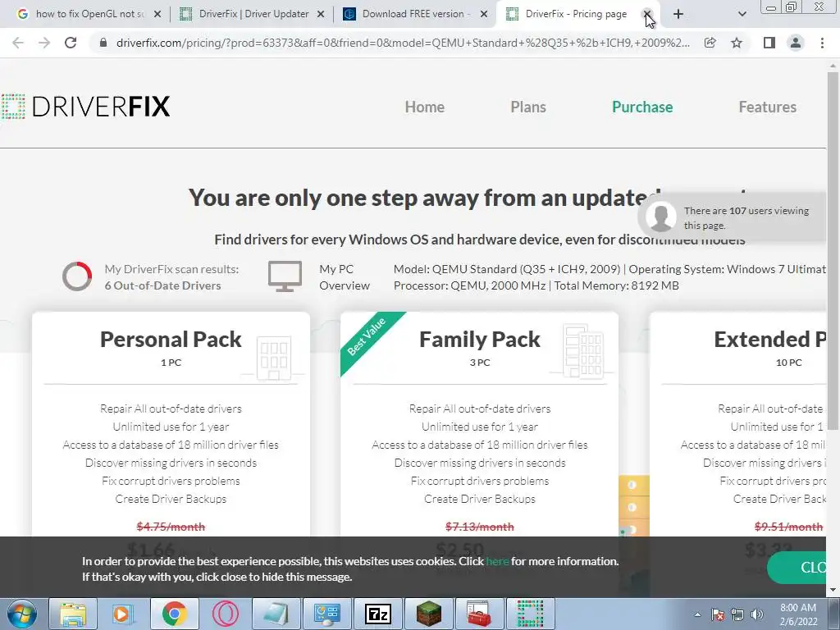Screen dimensions: 840x630
Task: Open the notepad app taskbar icon
Action: coord(276,614)
